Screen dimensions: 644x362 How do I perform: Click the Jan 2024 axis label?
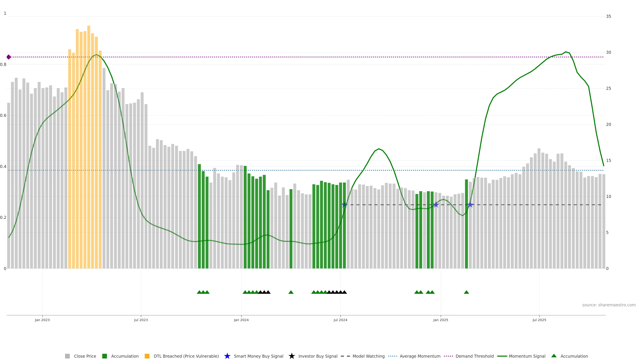pos(241,320)
